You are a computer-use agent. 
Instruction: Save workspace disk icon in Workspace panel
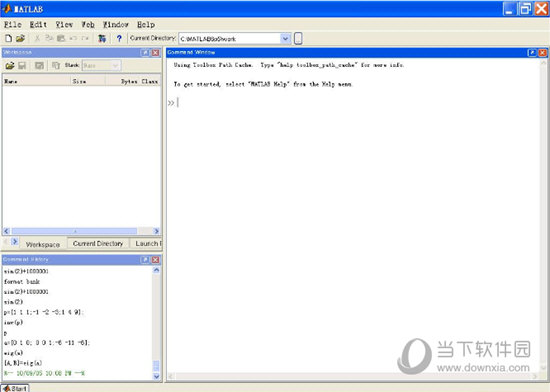click(x=22, y=66)
